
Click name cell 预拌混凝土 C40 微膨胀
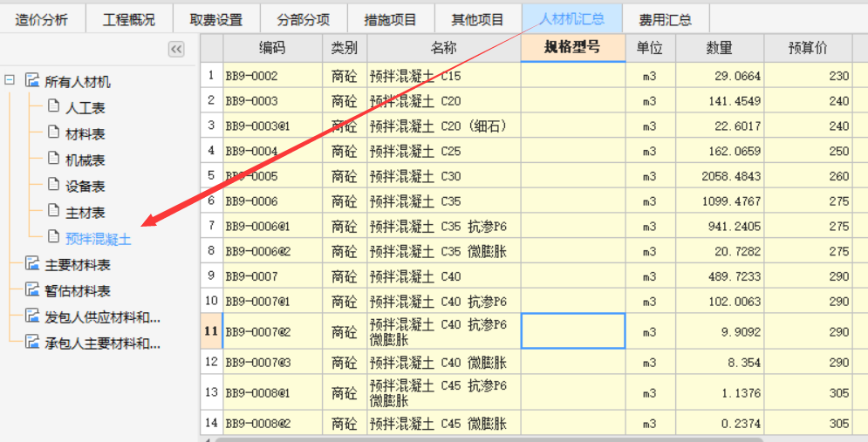(x=443, y=363)
